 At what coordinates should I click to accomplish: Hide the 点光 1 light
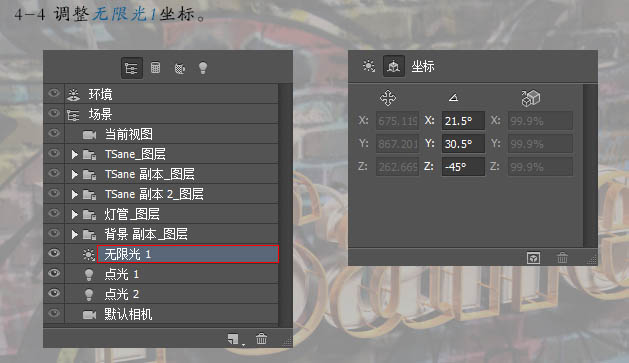(x=54, y=273)
